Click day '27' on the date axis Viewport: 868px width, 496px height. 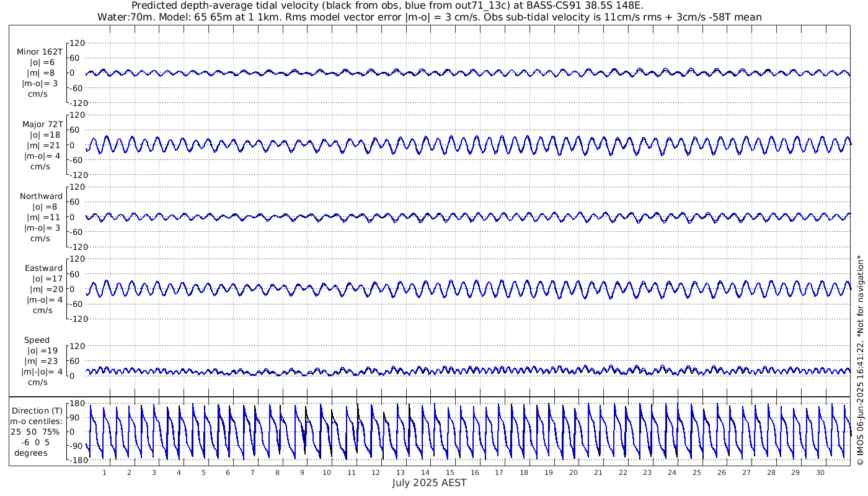click(x=746, y=472)
